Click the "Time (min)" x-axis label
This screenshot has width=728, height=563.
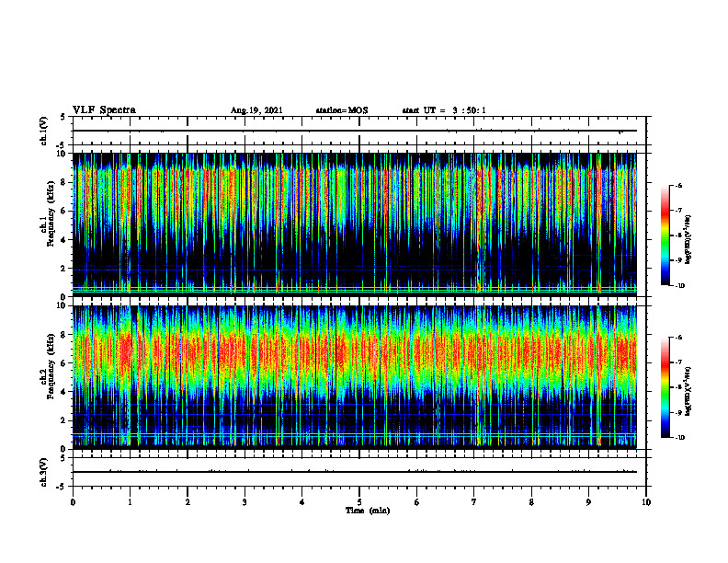tap(368, 511)
